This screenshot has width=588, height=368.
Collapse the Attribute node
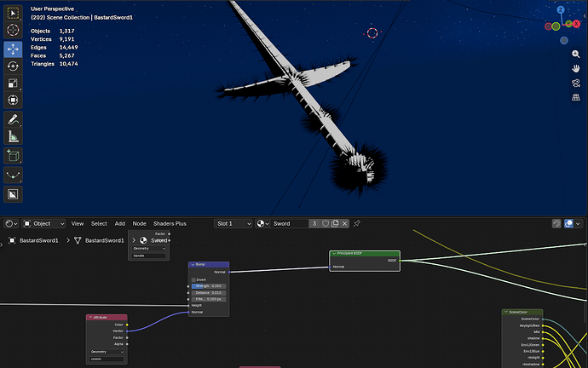point(90,318)
